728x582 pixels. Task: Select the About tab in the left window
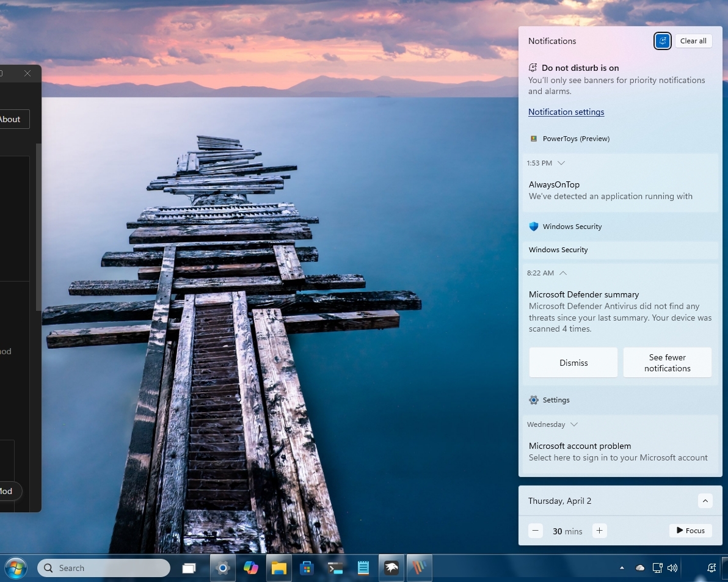click(x=10, y=119)
